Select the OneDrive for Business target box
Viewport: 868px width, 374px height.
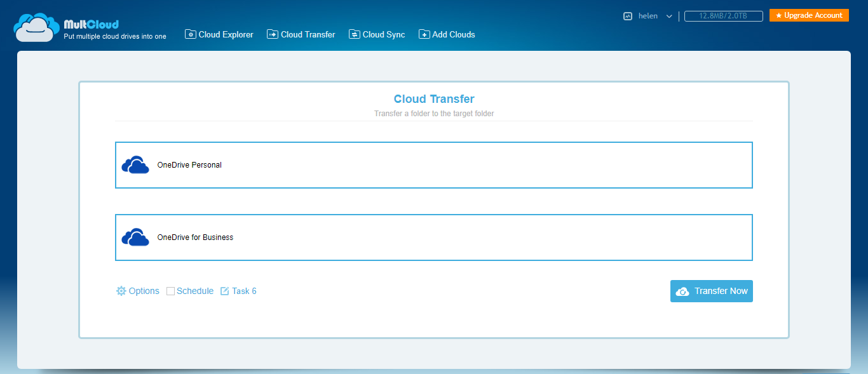tap(434, 237)
